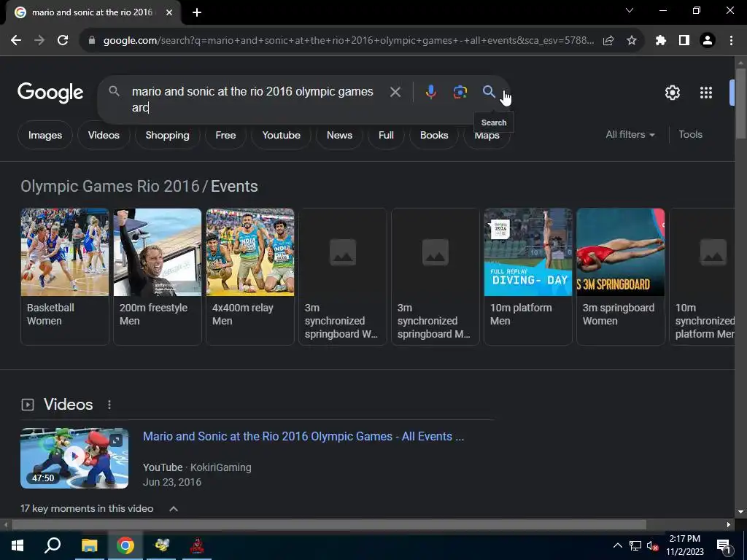This screenshot has height=560, width=747.
Task: Open the muted volume tray icon
Action: point(653,545)
